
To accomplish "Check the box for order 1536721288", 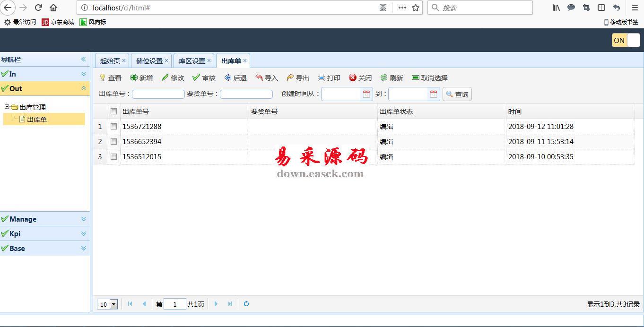I will [113, 127].
